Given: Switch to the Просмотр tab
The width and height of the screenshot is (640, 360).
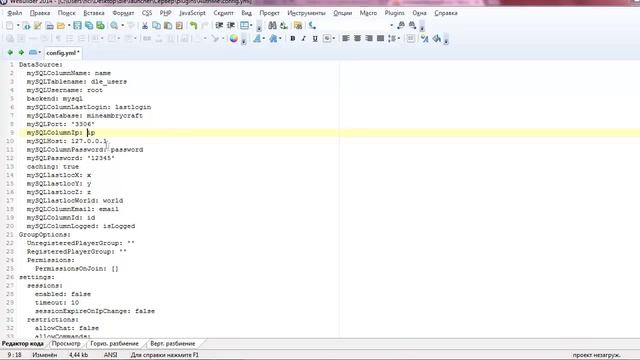Looking at the screenshot, I should click(66, 344).
